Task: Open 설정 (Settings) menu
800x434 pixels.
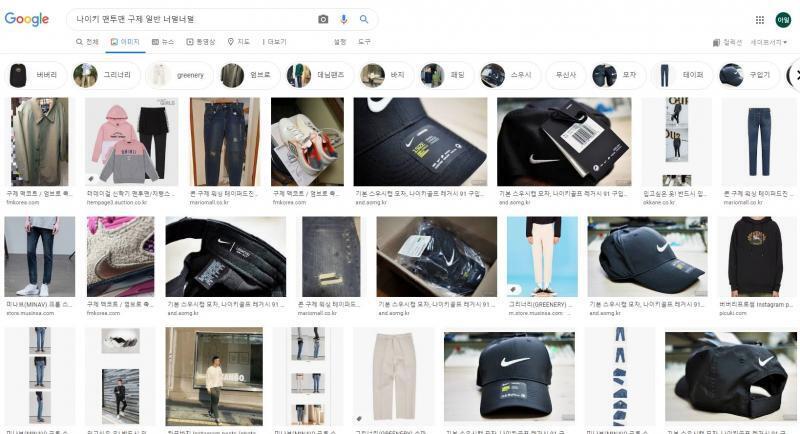Action: (x=340, y=42)
